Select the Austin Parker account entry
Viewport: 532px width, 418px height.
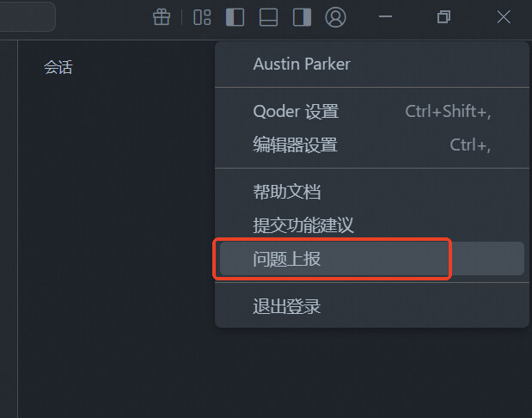pos(302,65)
